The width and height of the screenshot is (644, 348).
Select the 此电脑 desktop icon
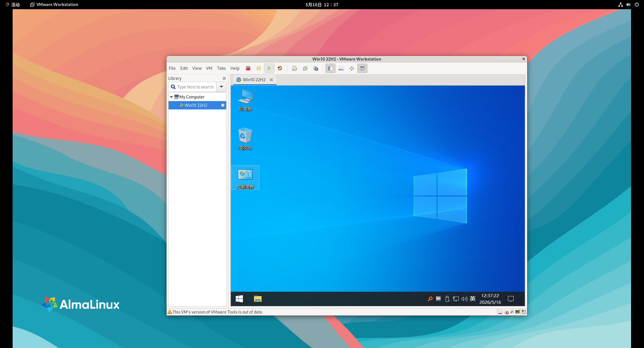(245, 100)
